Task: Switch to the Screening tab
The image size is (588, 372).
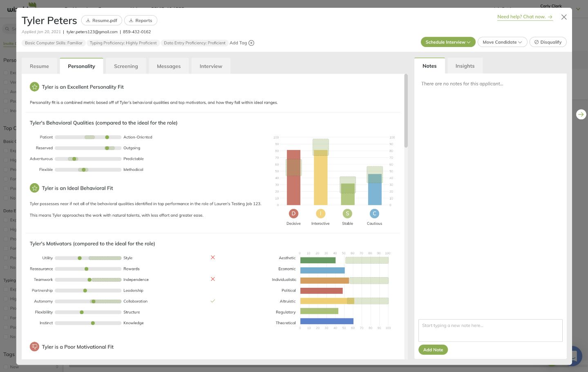Action: click(x=126, y=66)
